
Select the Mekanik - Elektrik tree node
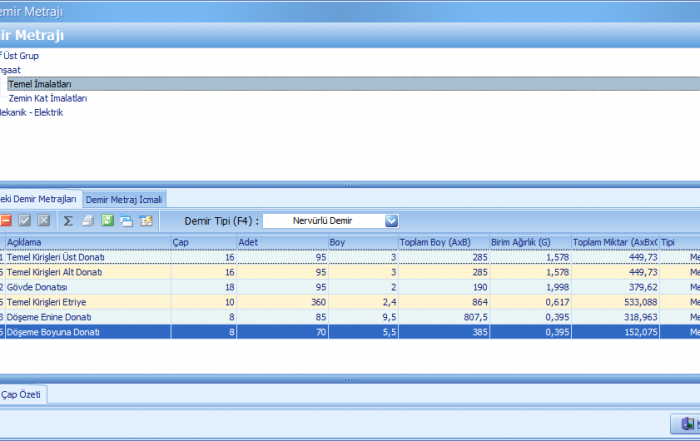32,112
